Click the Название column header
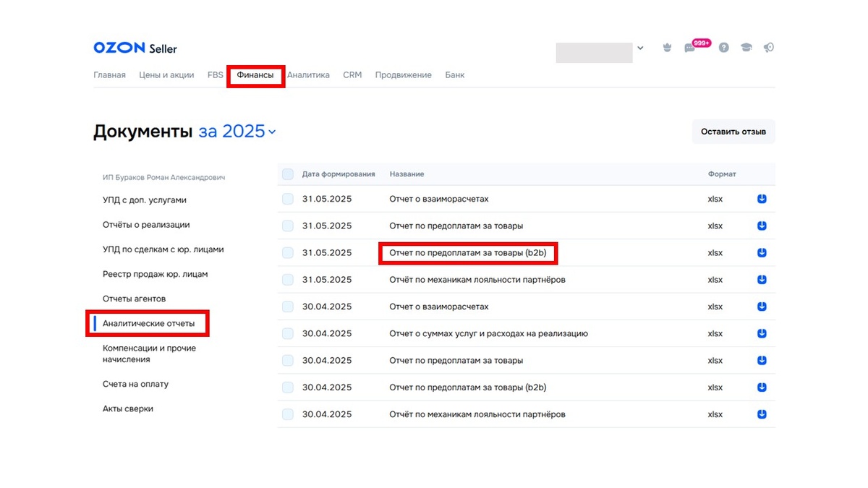 click(407, 174)
